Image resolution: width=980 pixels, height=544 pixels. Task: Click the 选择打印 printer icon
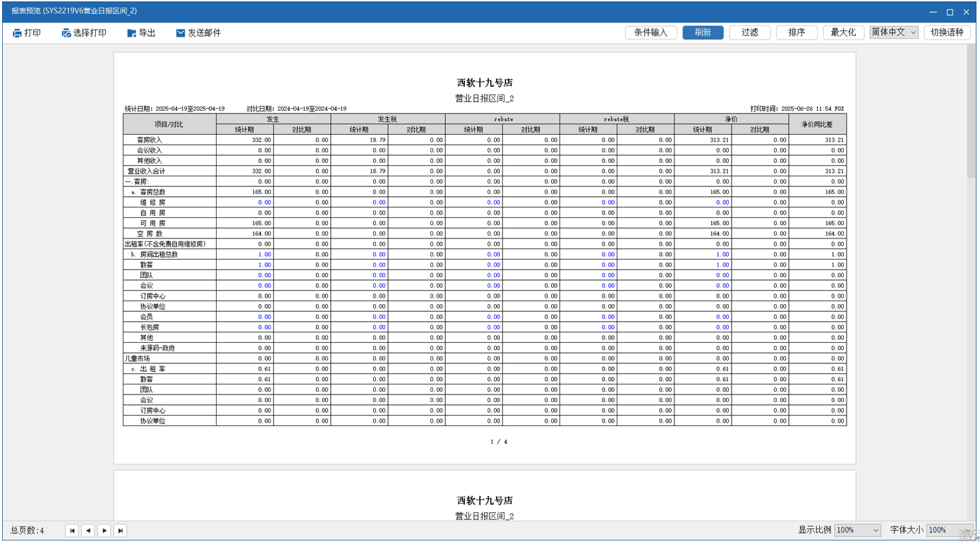click(66, 33)
